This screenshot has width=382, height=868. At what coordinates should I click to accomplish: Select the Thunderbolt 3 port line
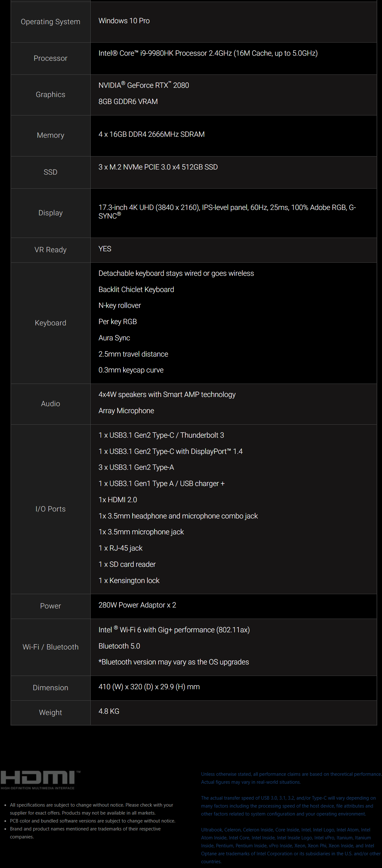pyautogui.click(x=161, y=435)
